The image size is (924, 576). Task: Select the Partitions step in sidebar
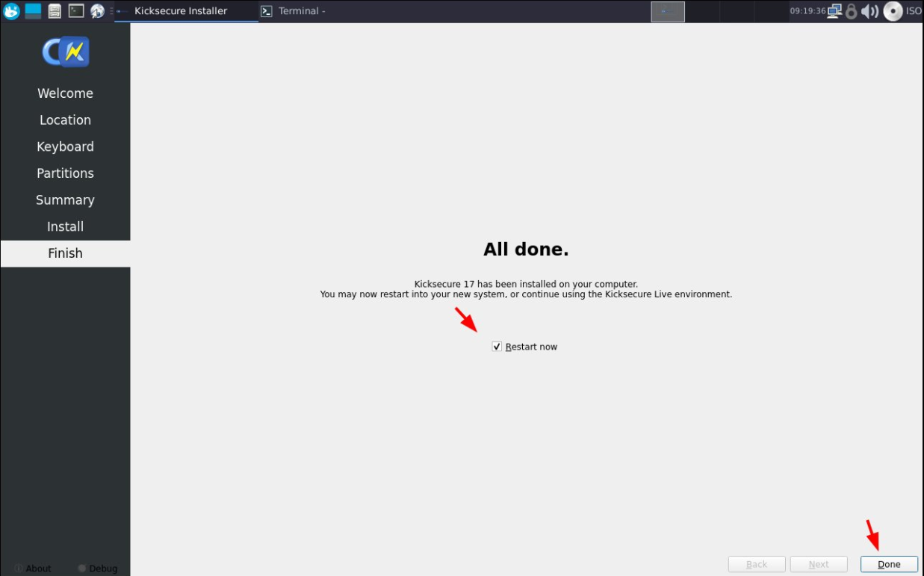65,173
